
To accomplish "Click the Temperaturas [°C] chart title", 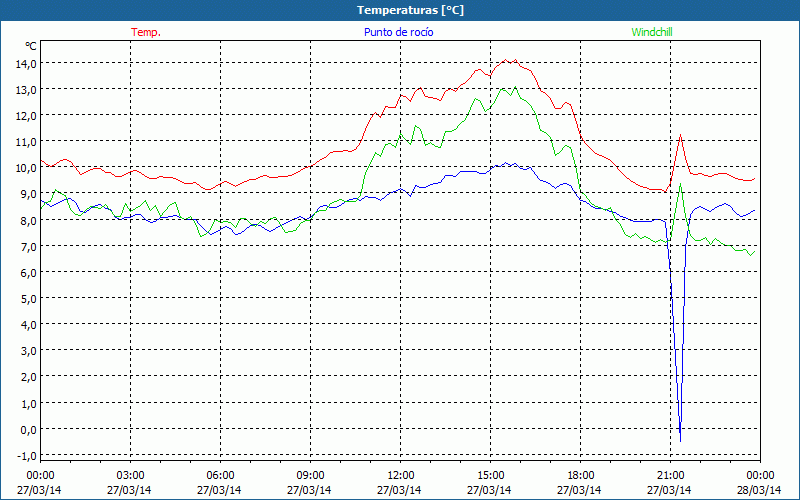I will click(x=410, y=10).
